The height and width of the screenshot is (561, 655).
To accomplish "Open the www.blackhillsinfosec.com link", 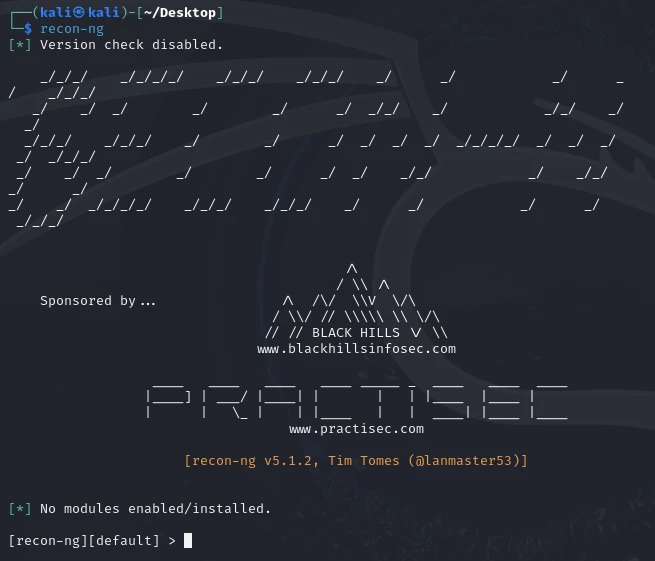I will [x=356, y=349].
